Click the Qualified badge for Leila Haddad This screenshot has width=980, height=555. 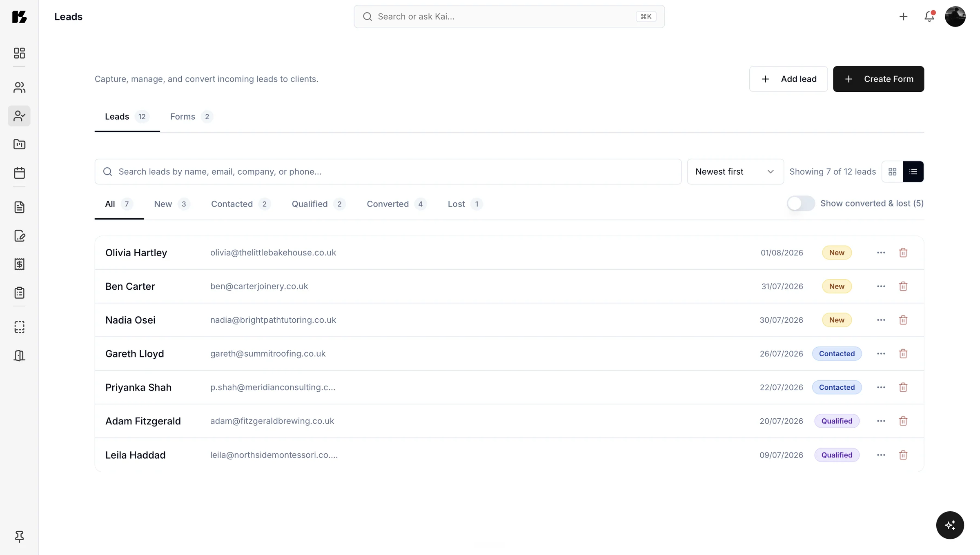pyautogui.click(x=837, y=455)
